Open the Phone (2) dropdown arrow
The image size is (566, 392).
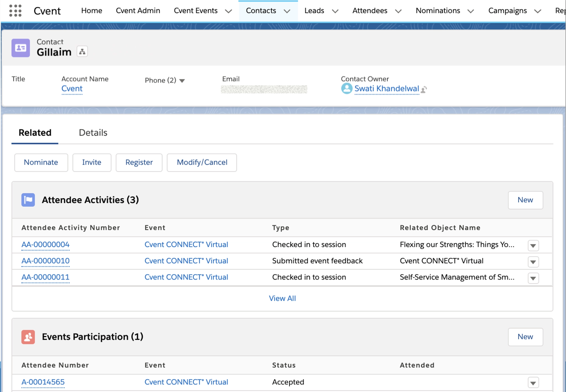click(182, 81)
